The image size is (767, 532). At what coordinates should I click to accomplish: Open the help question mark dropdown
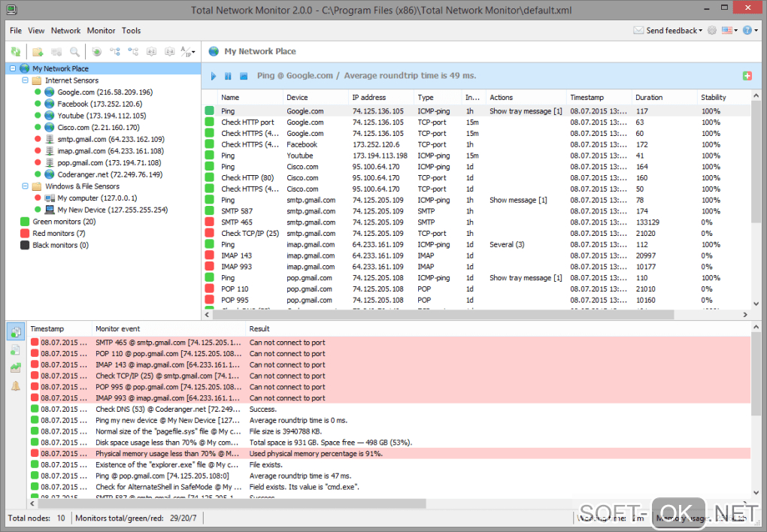coord(750,30)
